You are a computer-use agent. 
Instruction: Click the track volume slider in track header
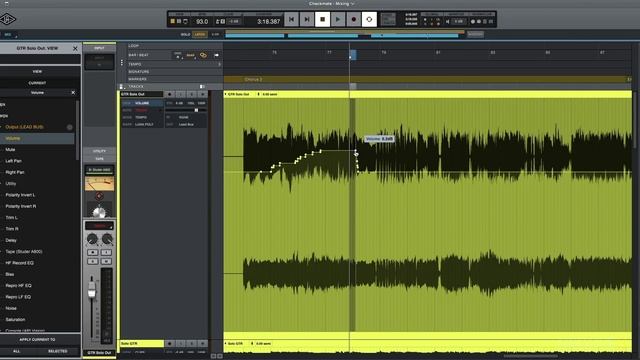[x=186, y=110]
